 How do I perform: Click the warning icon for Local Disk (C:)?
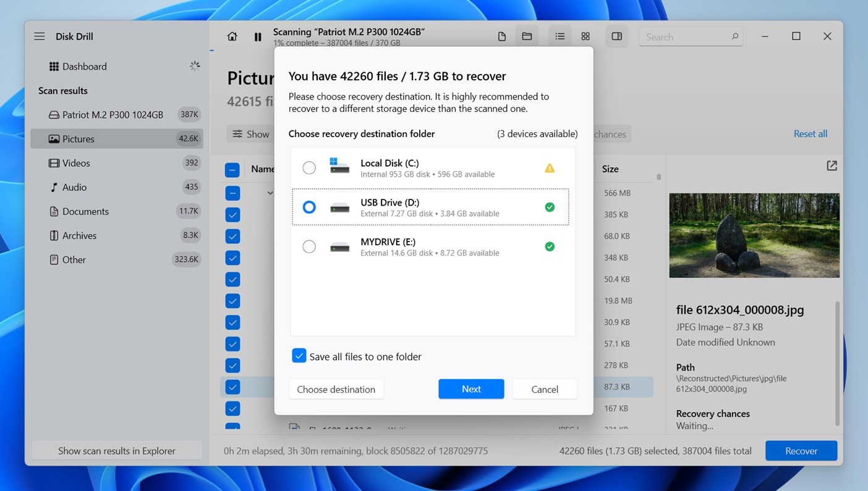(550, 168)
